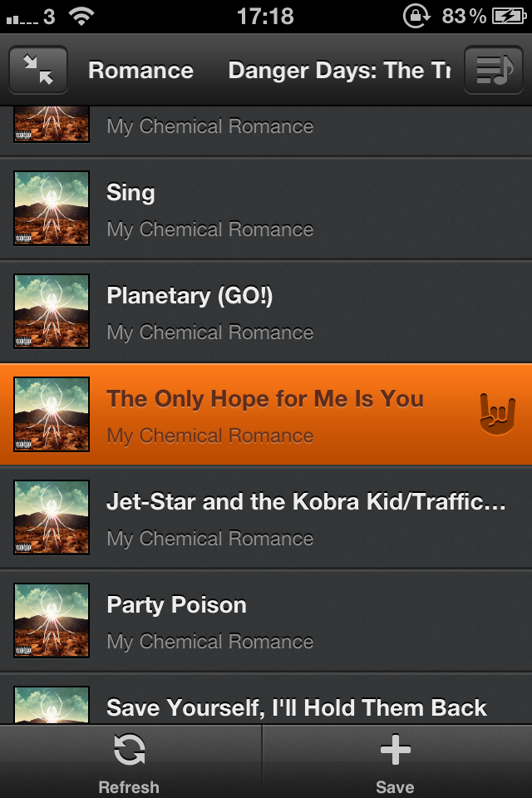Open the Danger Days album breadcrumb
The width and height of the screenshot is (532, 798).
pyautogui.click(x=339, y=71)
